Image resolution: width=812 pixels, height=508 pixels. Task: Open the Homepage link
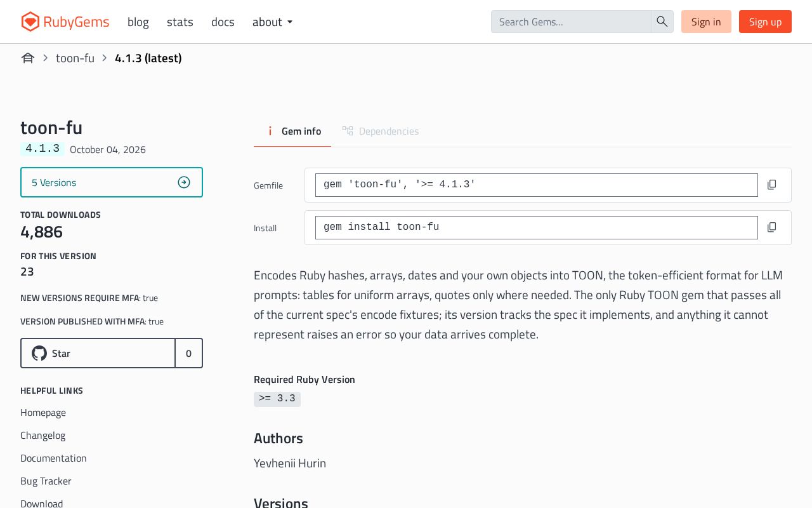coord(43,412)
